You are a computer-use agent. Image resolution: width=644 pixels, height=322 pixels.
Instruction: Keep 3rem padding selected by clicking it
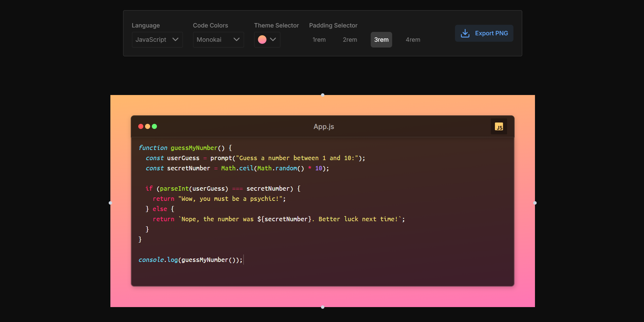381,39
